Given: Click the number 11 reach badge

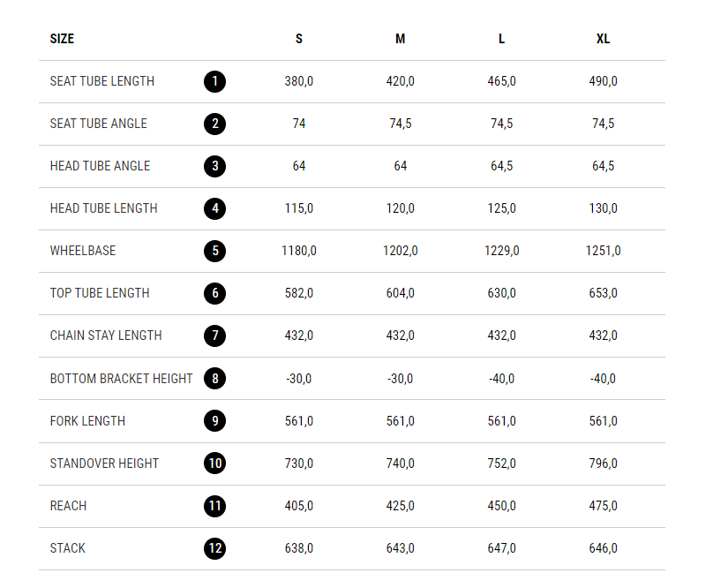Looking at the screenshot, I should pos(214,507).
